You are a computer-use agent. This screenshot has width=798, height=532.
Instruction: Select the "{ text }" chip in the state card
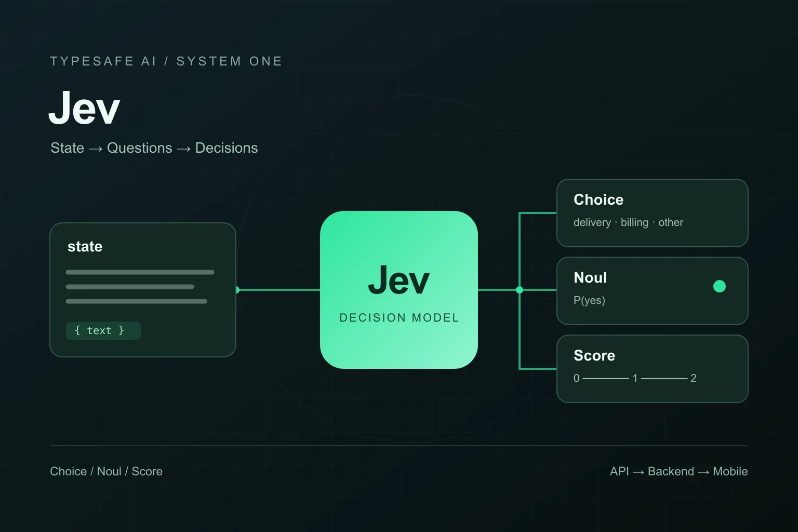(x=103, y=330)
